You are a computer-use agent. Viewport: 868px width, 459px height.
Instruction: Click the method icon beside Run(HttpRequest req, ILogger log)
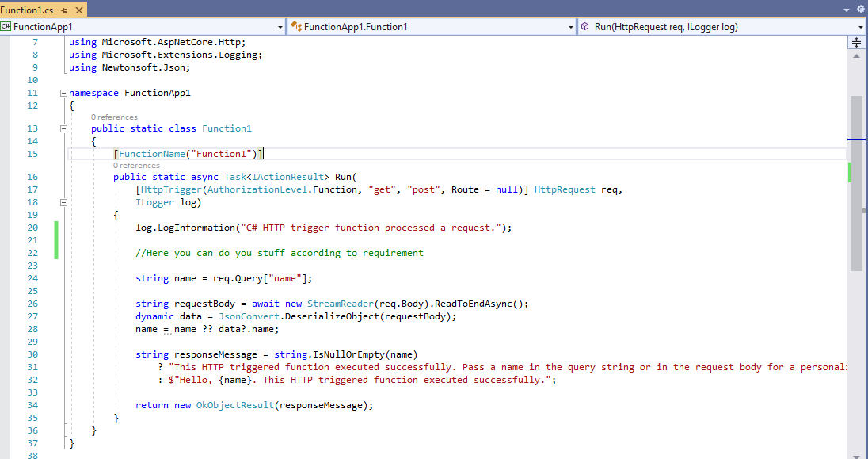586,26
